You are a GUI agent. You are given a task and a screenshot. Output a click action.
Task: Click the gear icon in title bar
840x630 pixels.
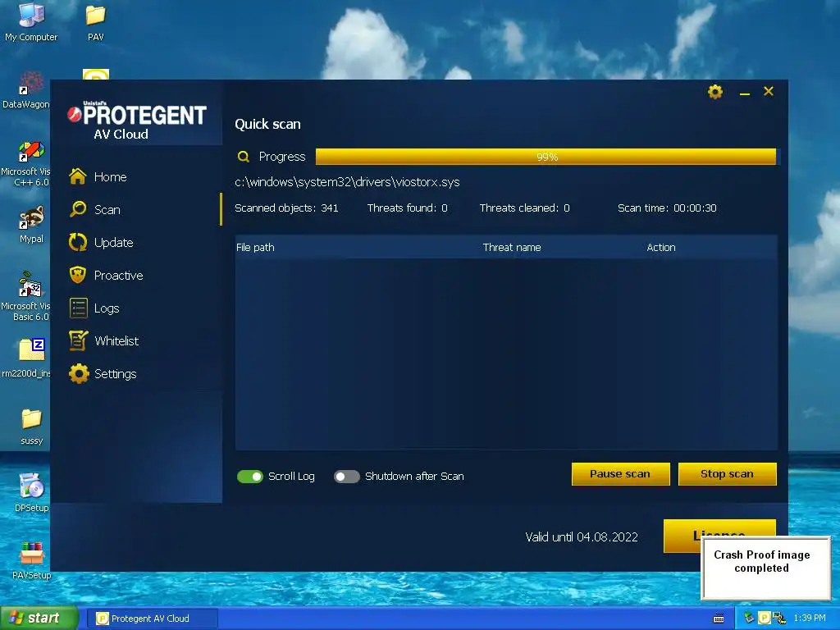(x=715, y=92)
